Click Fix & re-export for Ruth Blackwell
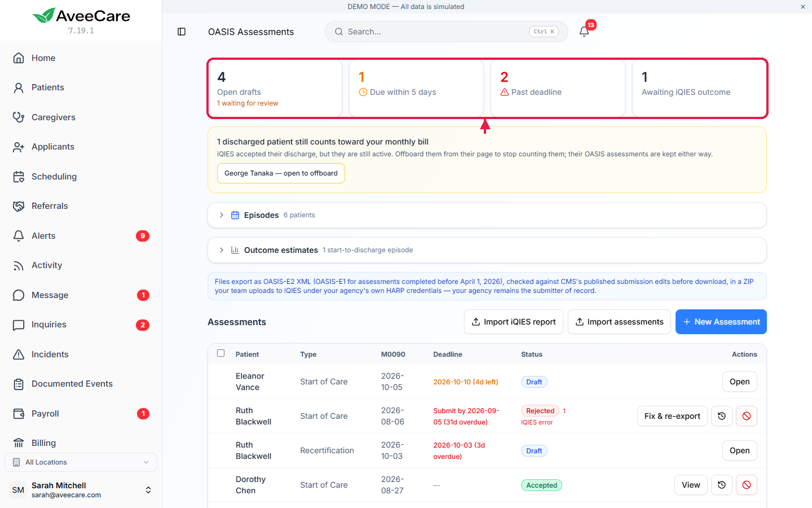The width and height of the screenshot is (812, 508). (672, 416)
